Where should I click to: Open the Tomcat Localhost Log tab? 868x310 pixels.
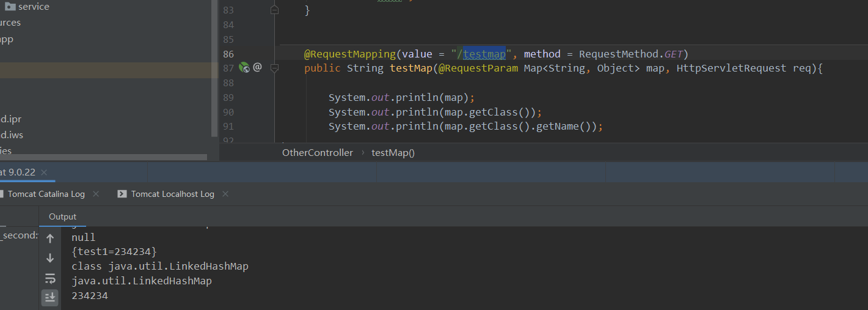172,194
